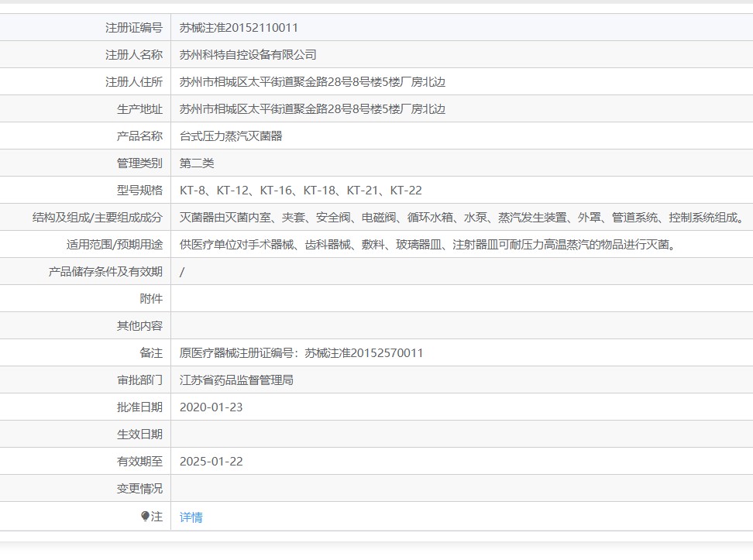753x560 pixels.
Task: Click the 型号规格 label
Action: (x=139, y=191)
